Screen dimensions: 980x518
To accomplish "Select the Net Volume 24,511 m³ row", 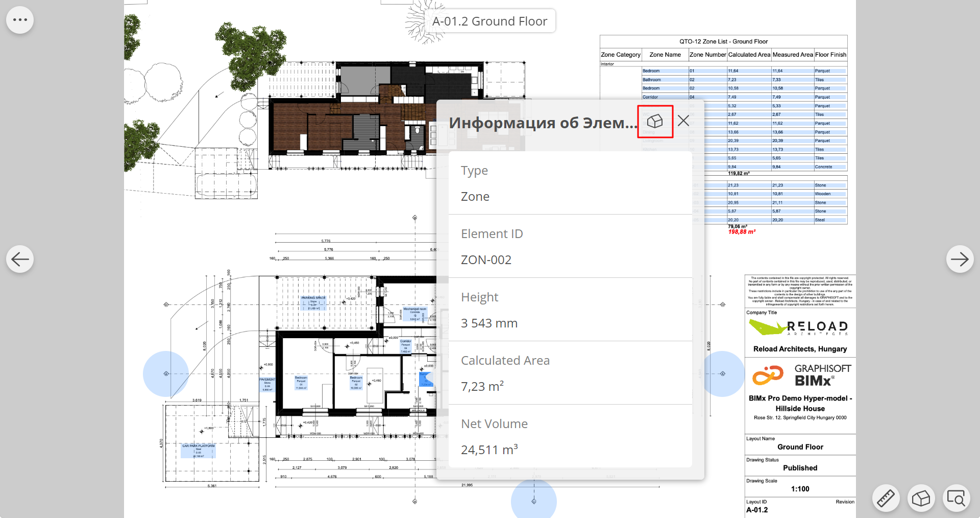I will click(570, 437).
